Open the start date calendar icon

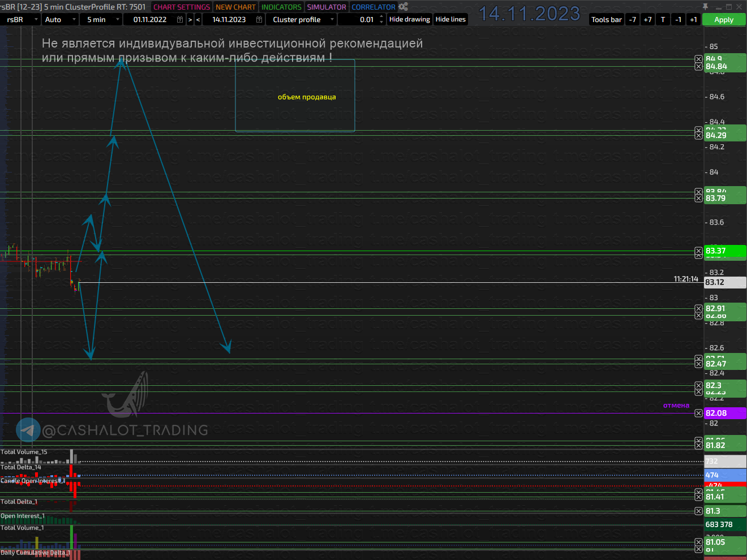tap(180, 19)
